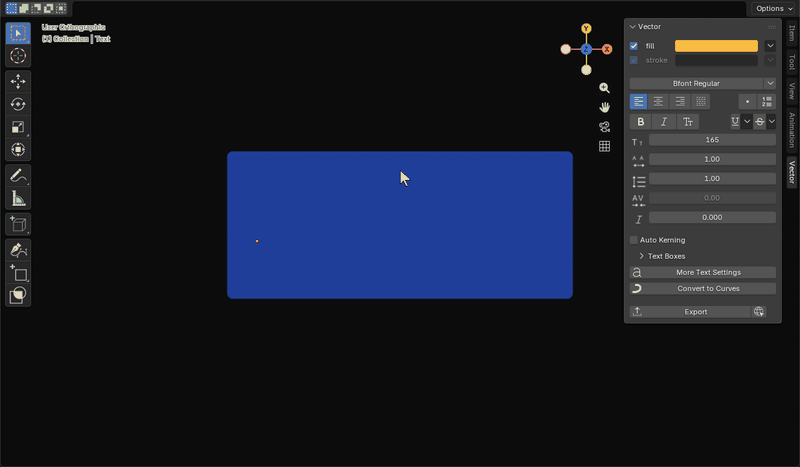Toggle Bold text style

point(640,122)
